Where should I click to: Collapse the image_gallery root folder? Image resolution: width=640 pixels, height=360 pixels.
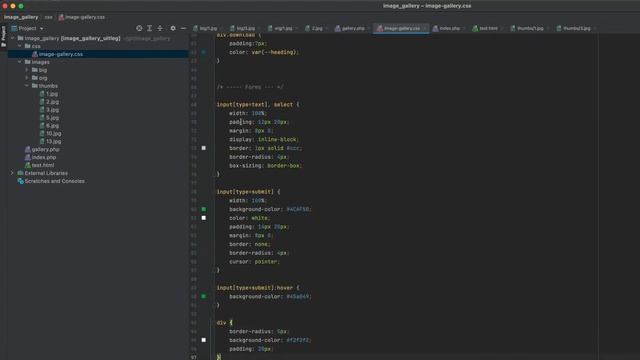[12, 38]
